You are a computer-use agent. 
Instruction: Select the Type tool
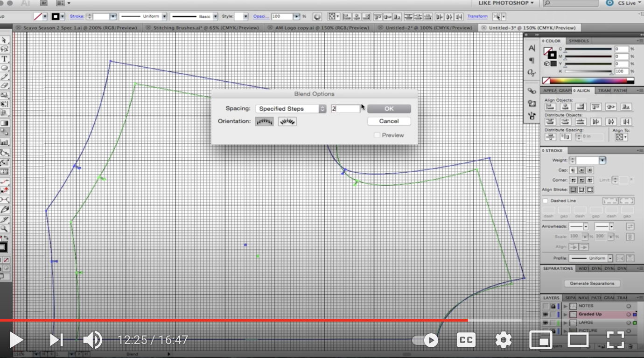[5, 59]
